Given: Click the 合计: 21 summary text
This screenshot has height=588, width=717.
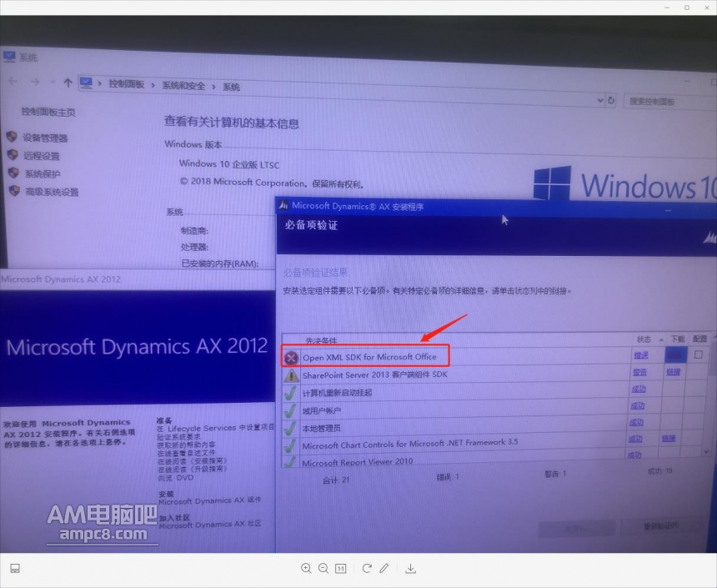Looking at the screenshot, I should 336,480.
